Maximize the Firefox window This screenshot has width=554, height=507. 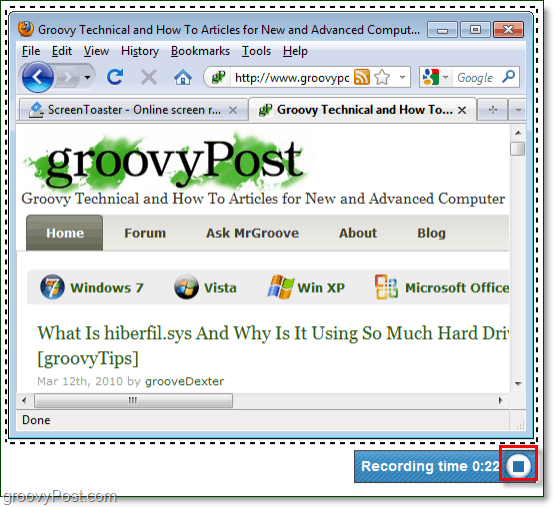[475, 30]
